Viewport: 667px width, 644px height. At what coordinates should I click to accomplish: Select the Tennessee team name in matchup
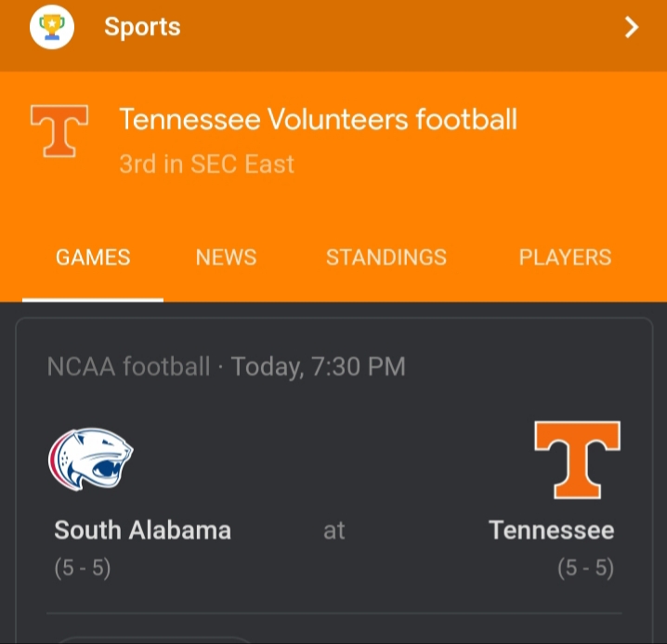pos(551,531)
